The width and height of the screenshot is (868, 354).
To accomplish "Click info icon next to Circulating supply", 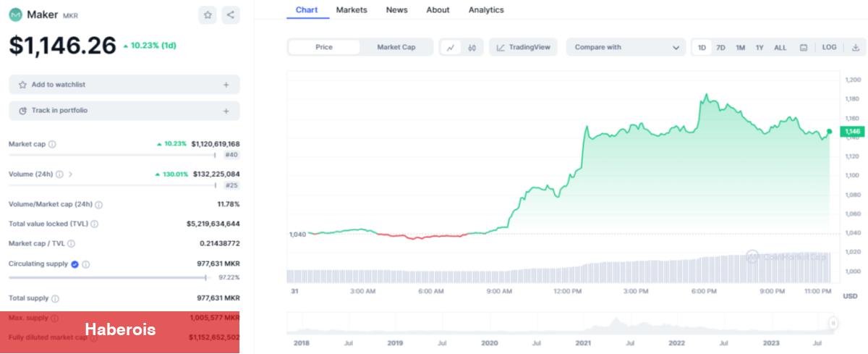I will tap(85, 264).
